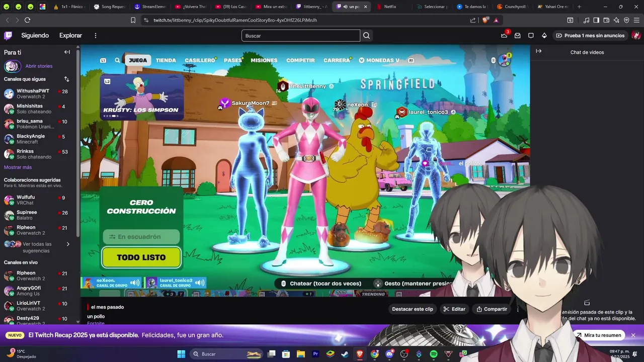This screenshot has height=362, width=644.
Task: Bookmark this page in Brave
Action: point(133,20)
